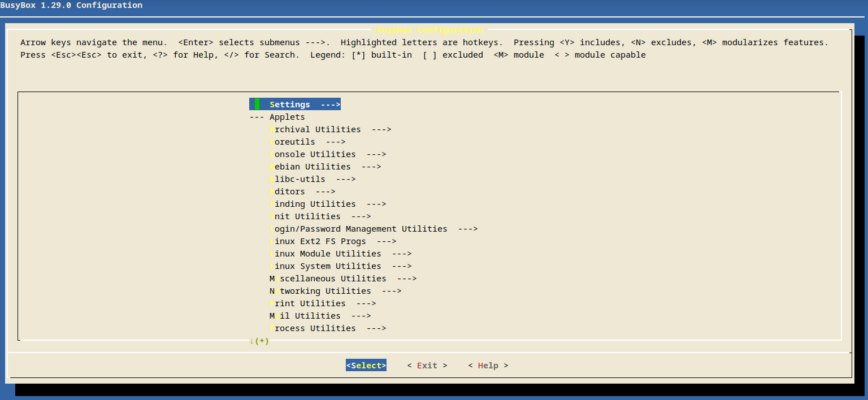Open the Init Utilities submenu
This screenshot has height=400, width=868.
click(320, 216)
